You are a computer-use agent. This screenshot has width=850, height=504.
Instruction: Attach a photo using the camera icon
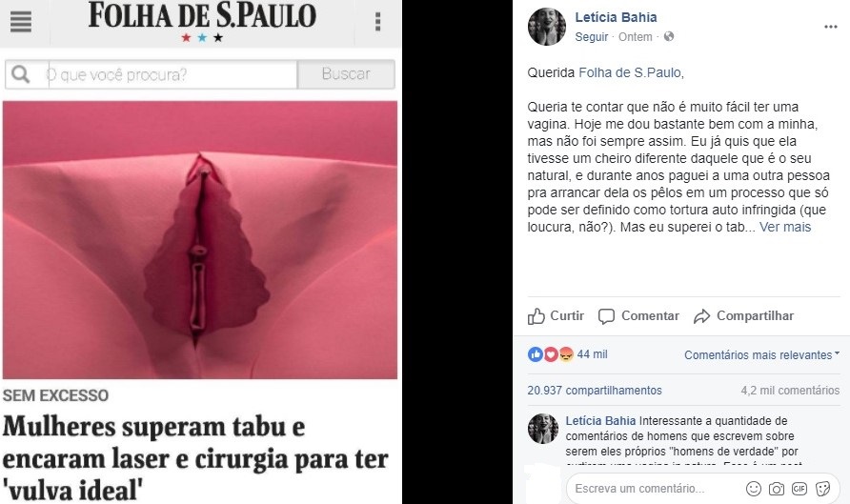(x=777, y=489)
